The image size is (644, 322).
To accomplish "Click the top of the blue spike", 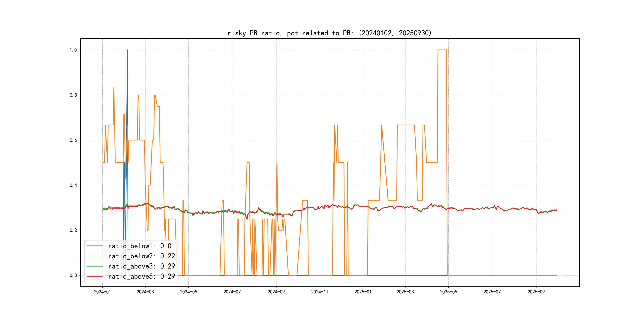I will [127, 50].
